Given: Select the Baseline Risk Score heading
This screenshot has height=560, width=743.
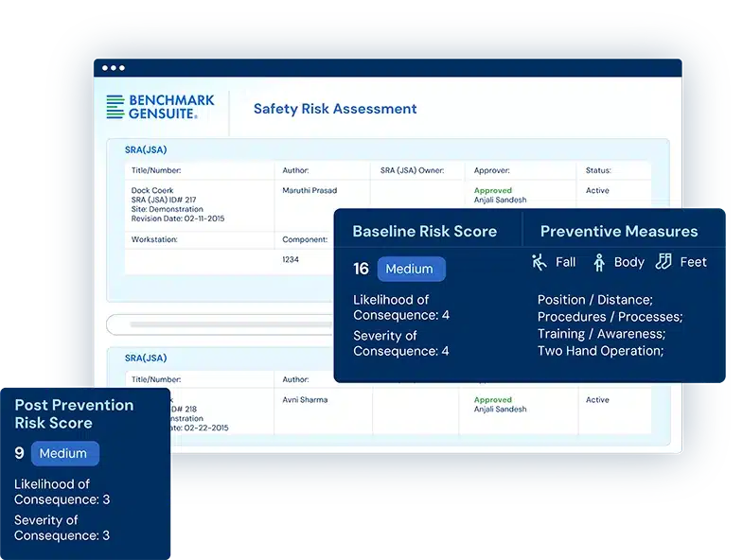Looking at the screenshot, I should [425, 231].
